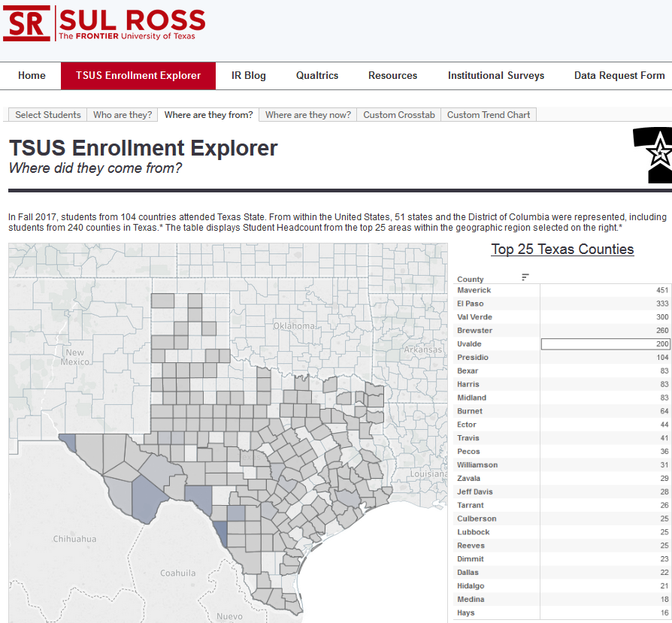Click the highlighted 200 value cell
The image size is (672, 623).
tap(605, 343)
